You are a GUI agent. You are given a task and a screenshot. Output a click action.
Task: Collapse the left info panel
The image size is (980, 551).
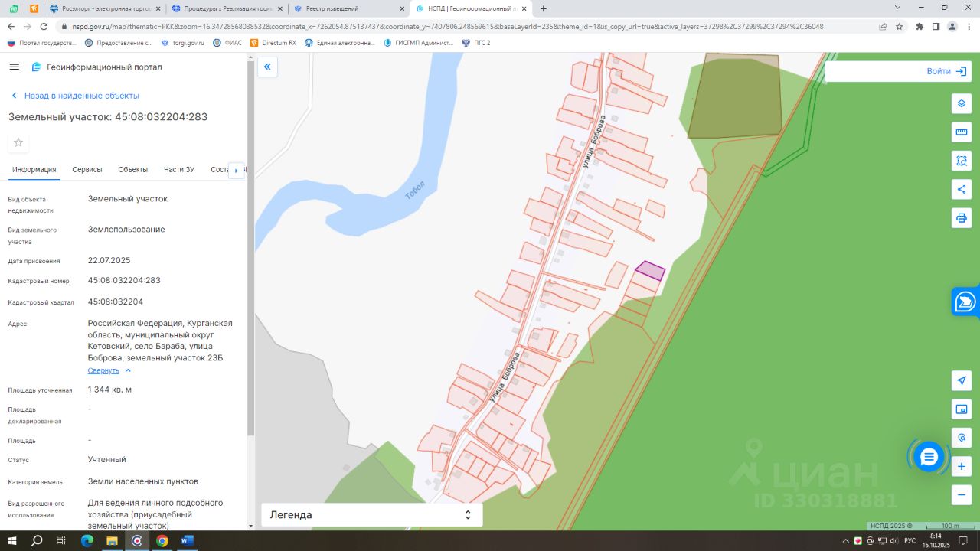click(267, 67)
